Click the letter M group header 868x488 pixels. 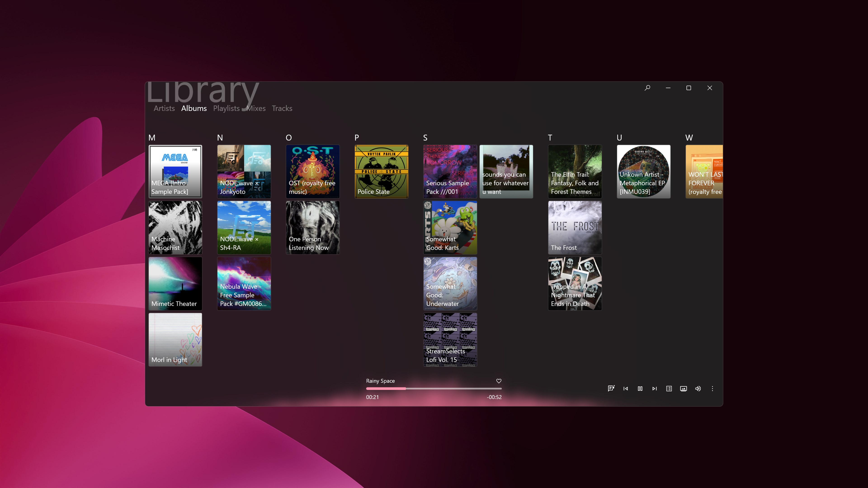(x=152, y=137)
